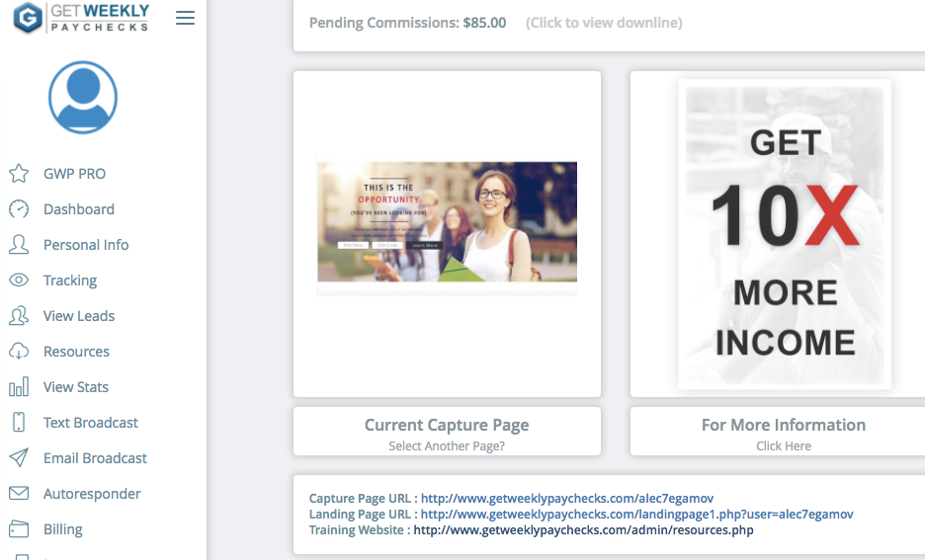Open the Landing Page URL link
Screen dimensions: 925x560
coord(637,514)
